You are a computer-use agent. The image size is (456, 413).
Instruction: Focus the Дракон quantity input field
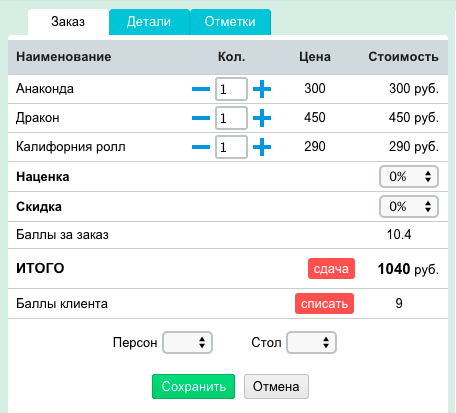point(231,118)
